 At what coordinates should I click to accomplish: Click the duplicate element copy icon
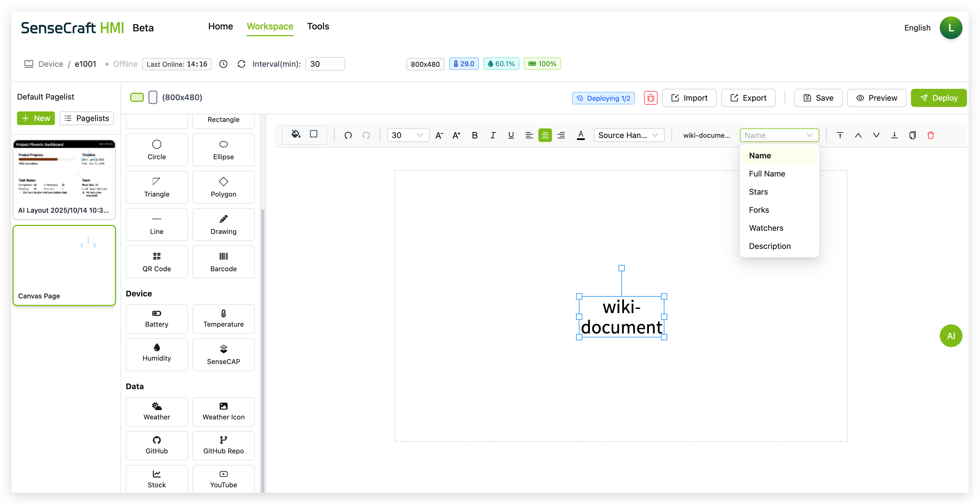point(912,135)
